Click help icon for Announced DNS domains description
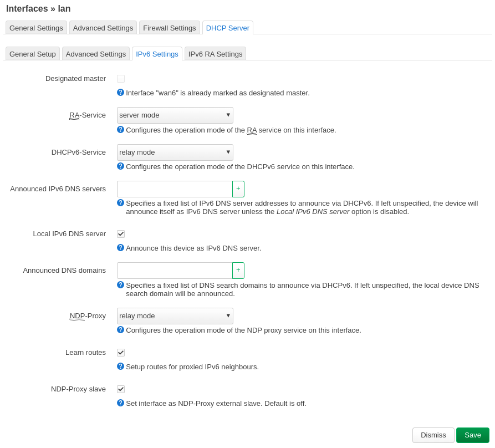The width and height of the screenshot is (495, 448). pyautogui.click(x=120, y=285)
